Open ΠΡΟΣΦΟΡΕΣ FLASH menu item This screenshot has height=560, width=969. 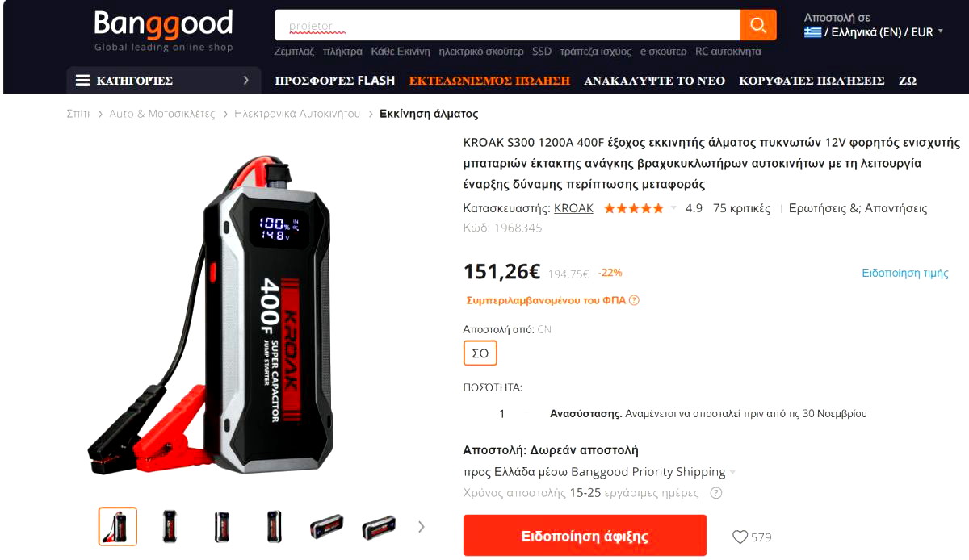(x=335, y=81)
